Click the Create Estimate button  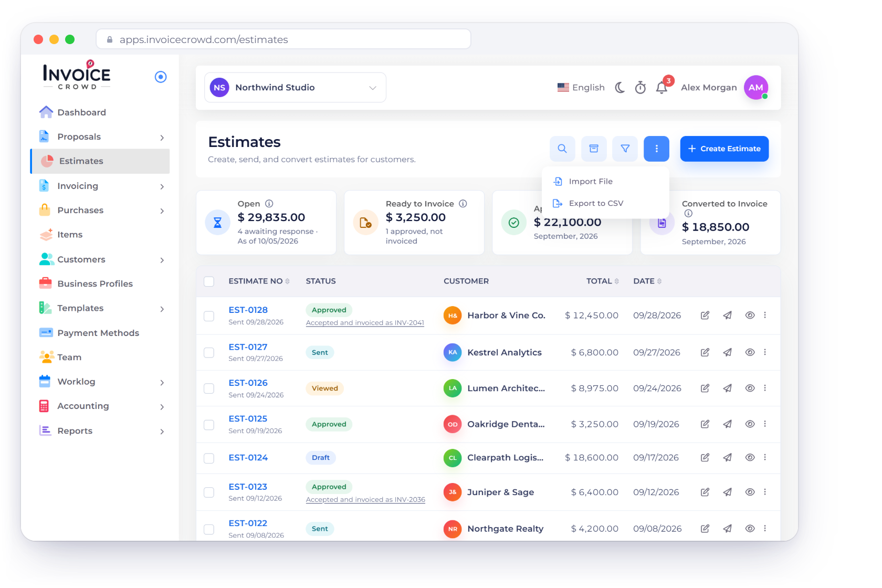(724, 149)
